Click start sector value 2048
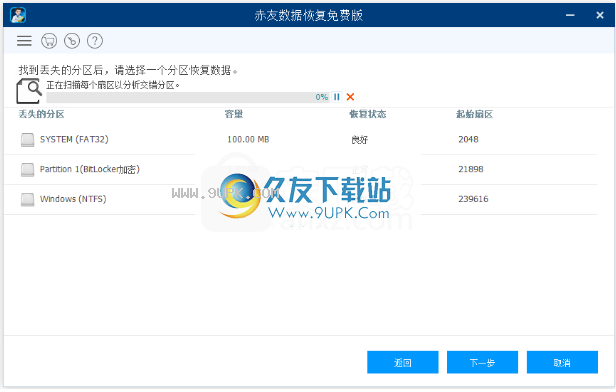Viewport: 616px width, 392px height. point(468,139)
